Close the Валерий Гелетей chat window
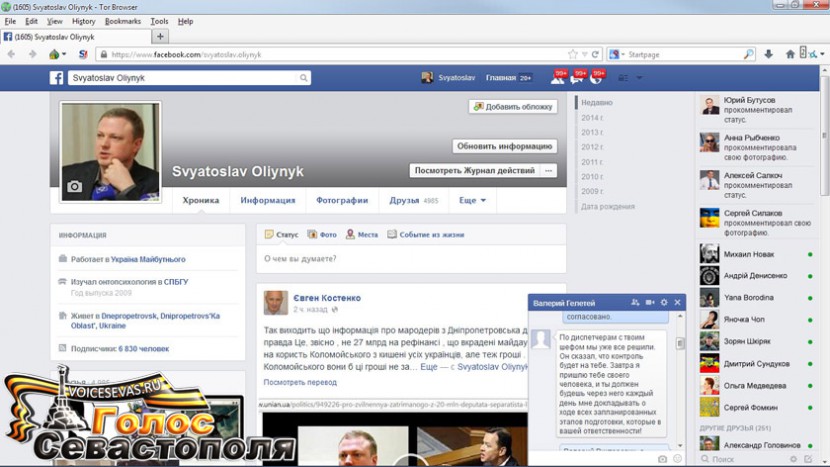This screenshot has width=830, height=467. click(x=677, y=302)
